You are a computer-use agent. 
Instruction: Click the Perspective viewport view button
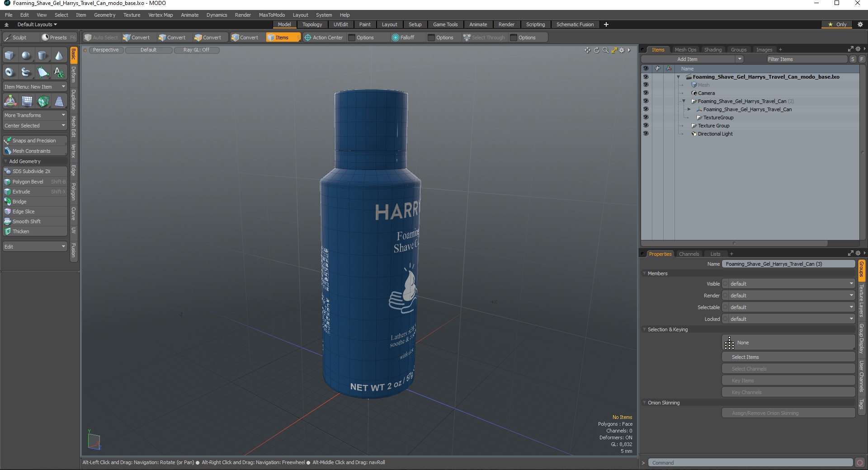click(106, 50)
